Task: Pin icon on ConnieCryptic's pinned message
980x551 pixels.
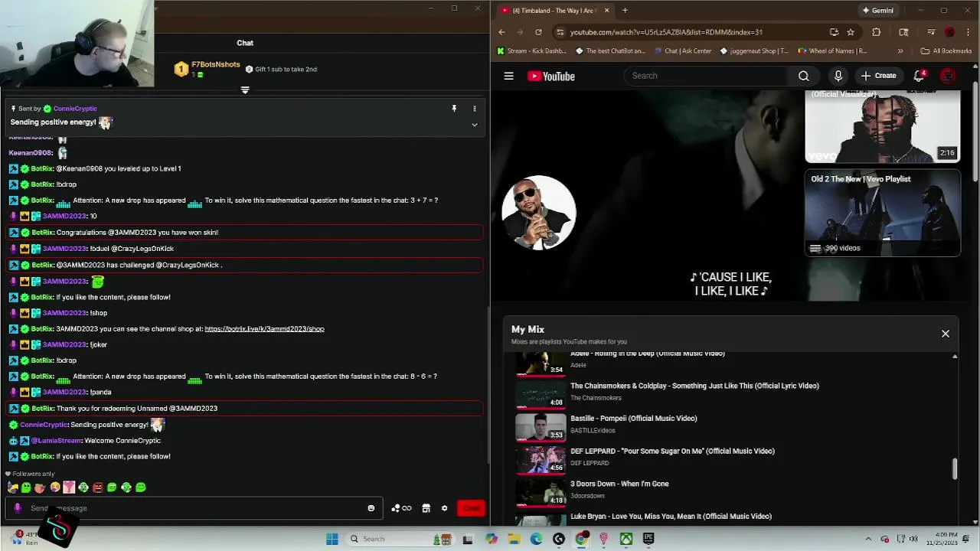Action: coord(454,109)
